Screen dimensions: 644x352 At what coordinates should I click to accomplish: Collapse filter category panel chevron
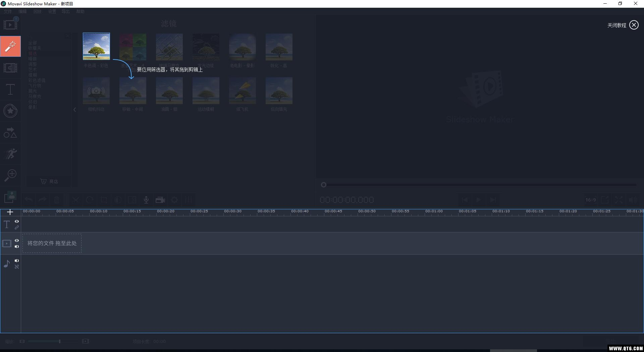click(74, 109)
